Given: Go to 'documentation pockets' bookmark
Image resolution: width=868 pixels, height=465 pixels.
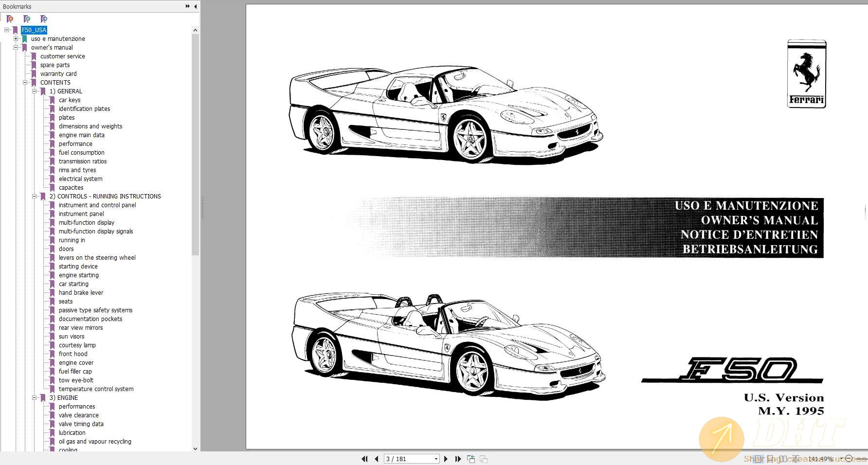Looking at the screenshot, I should (x=90, y=319).
